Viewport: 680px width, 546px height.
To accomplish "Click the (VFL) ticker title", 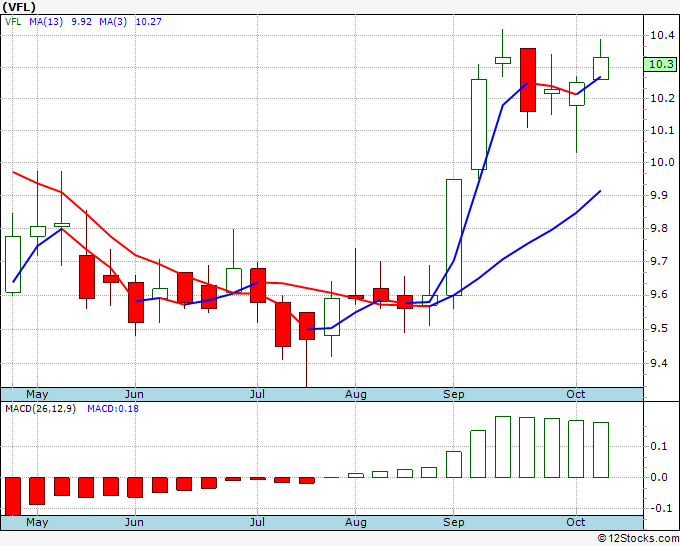I will click(19, 7).
